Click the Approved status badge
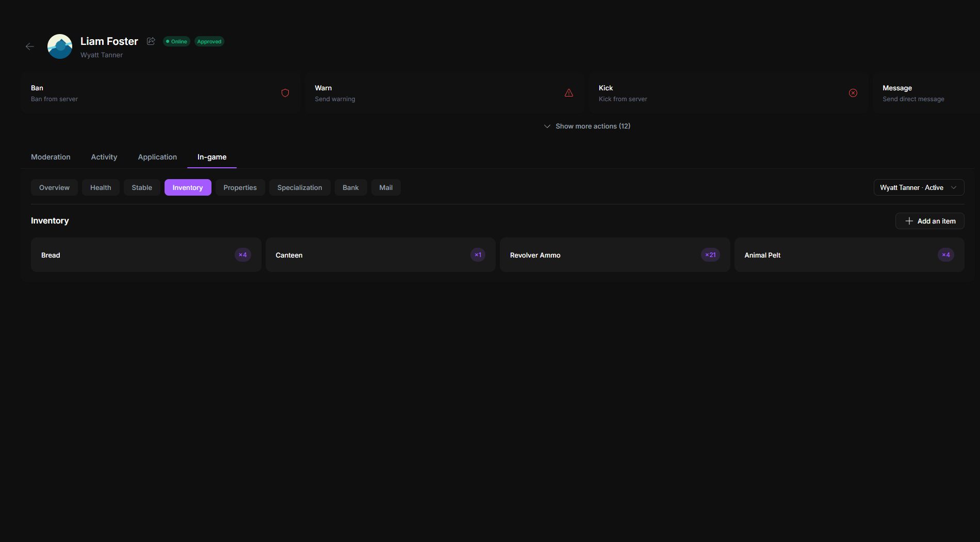Viewport: 980px width, 542px height. [209, 41]
